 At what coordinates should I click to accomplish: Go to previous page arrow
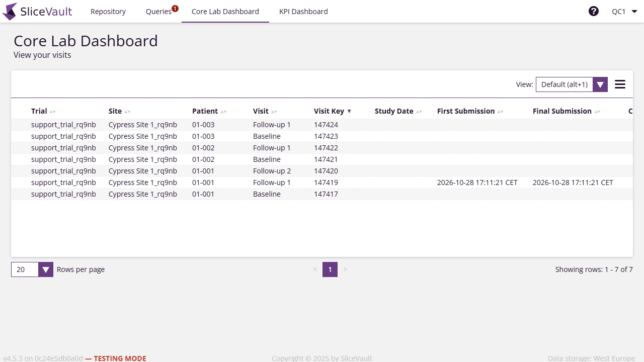pyautogui.click(x=315, y=269)
